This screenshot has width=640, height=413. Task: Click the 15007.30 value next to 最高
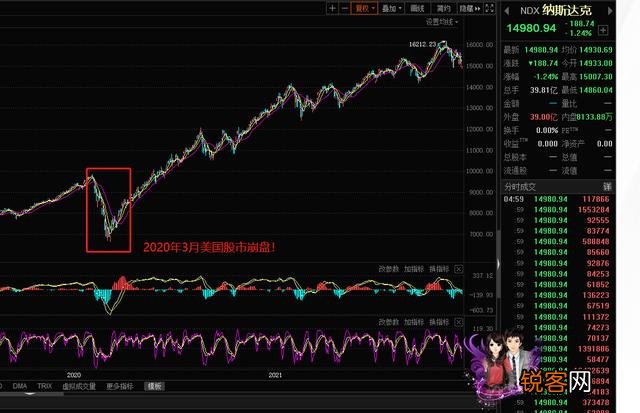click(596, 77)
